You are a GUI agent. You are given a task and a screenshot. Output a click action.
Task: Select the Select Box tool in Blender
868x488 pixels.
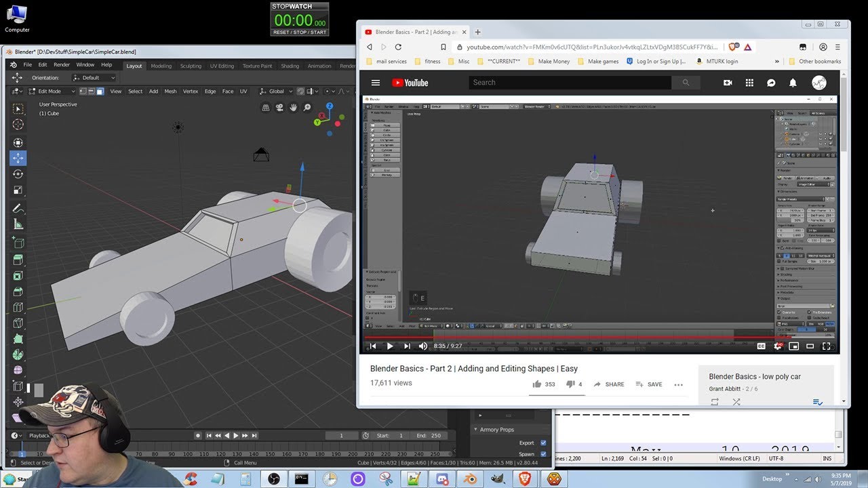(18, 108)
